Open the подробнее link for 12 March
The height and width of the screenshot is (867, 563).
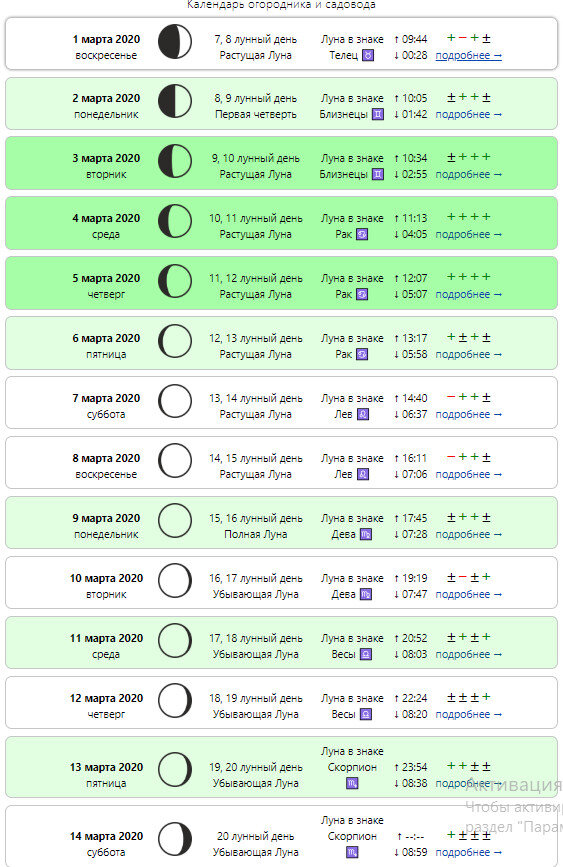pyautogui.click(x=468, y=714)
